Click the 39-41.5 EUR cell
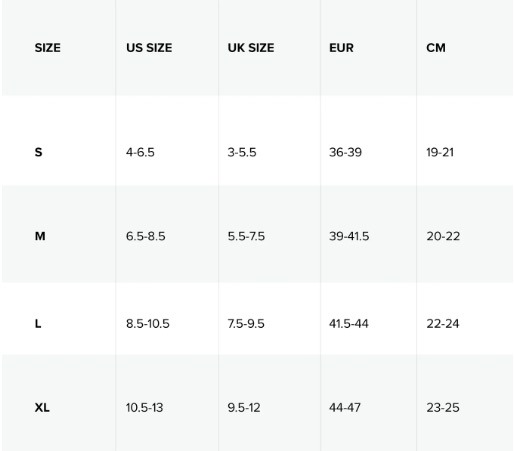Screen dimensions: 515x451 (349, 236)
